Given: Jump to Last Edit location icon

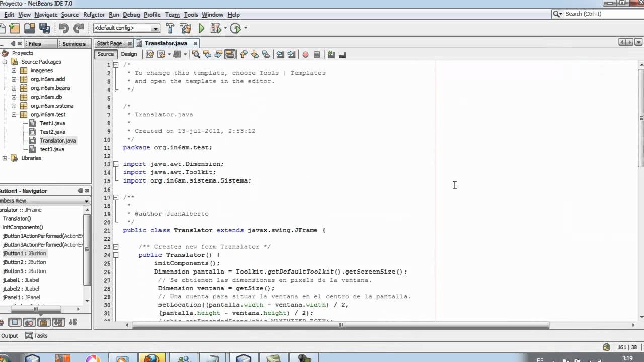Looking at the screenshot, I should (150, 54).
